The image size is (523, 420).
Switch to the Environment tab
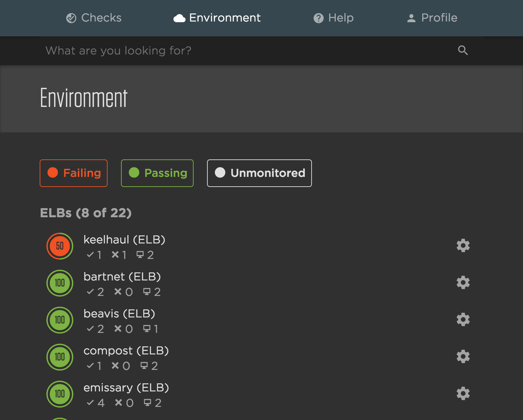[x=217, y=18]
